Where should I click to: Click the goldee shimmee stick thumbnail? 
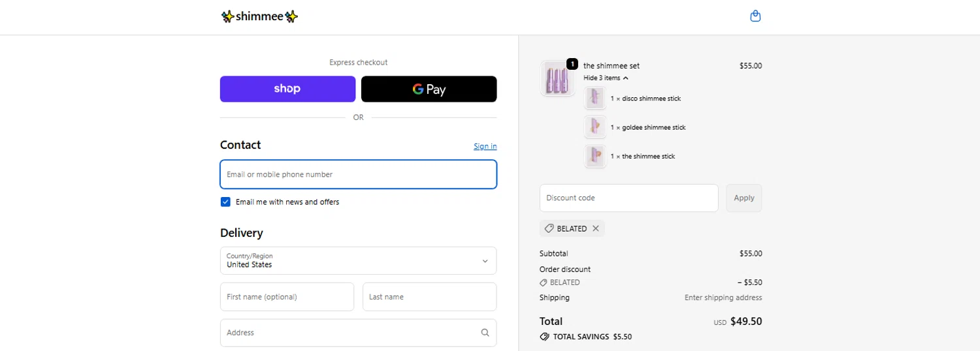(595, 127)
